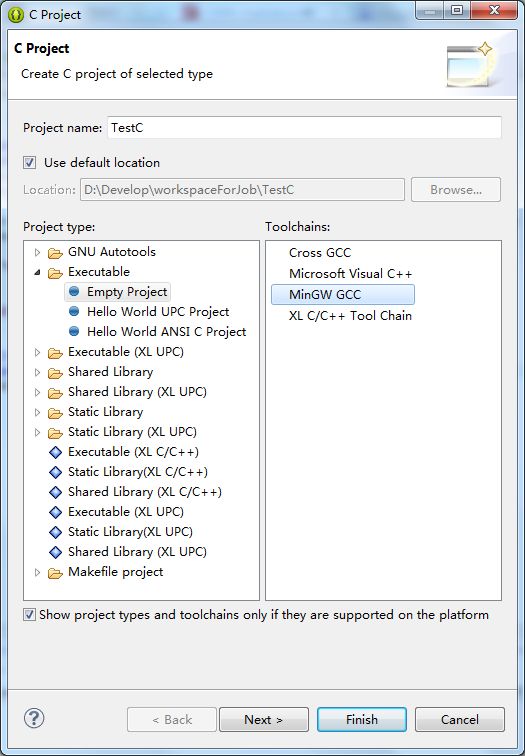Click the Next > button
This screenshot has height=756, width=525.
click(x=264, y=719)
